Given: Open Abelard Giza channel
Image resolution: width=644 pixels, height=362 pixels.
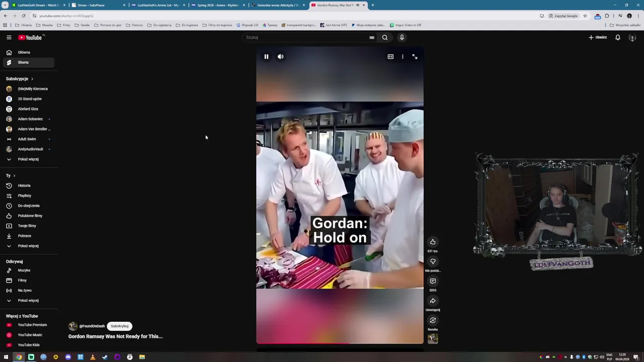Looking at the screenshot, I should click(28, 109).
